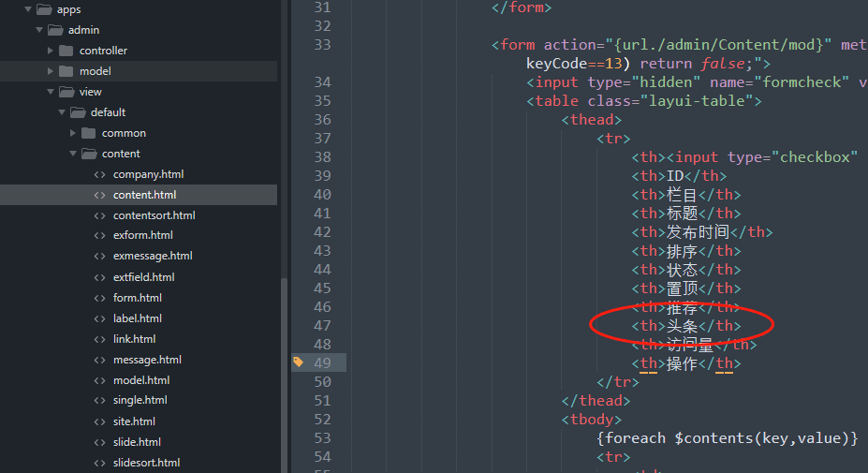The height and width of the screenshot is (473, 868).
Task: Click the apps folder icon
Action: click(x=42, y=9)
